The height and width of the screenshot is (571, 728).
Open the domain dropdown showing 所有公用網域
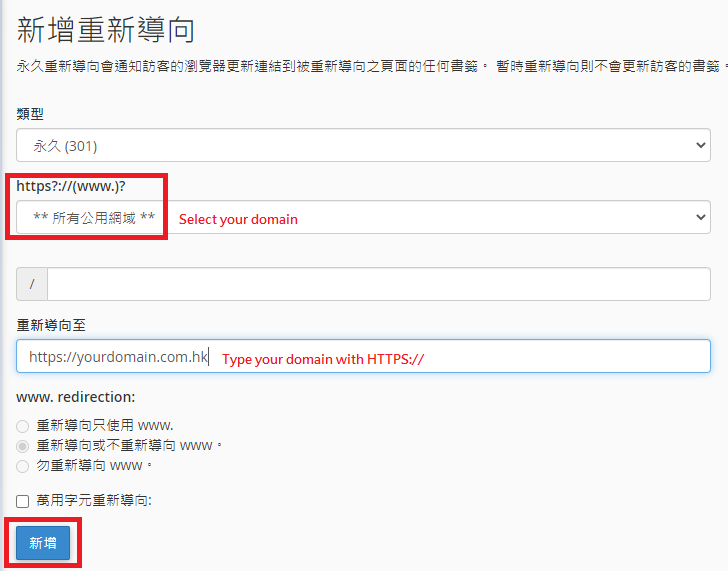363,217
